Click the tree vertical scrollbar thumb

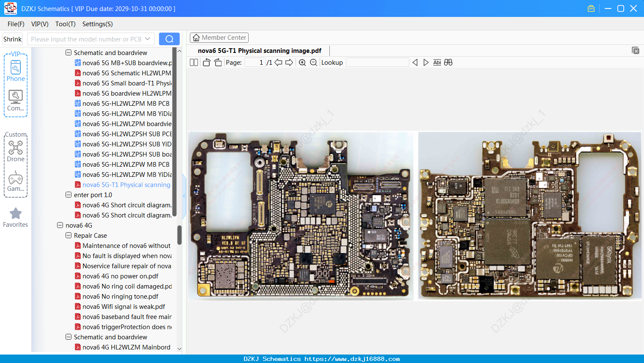tap(179, 235)
